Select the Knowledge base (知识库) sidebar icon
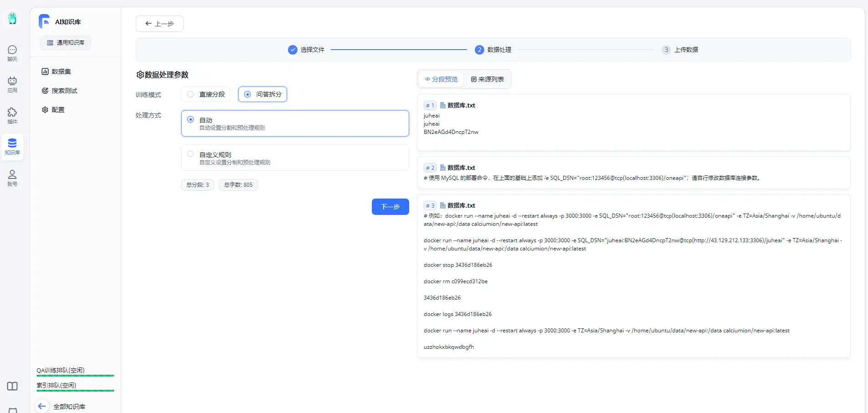The height and width of the screenshot is (413, 868). pyautogui.click(x=12, y=147)
